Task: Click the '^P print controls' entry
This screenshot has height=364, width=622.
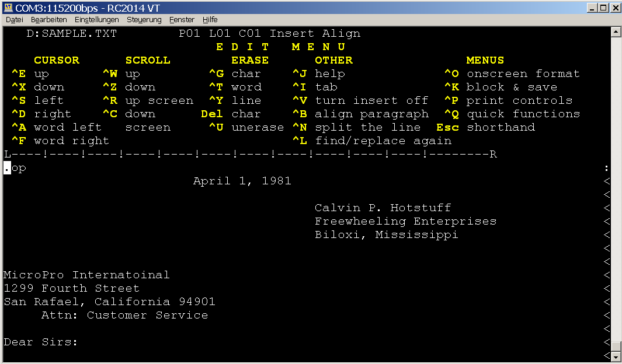Action: (508, 100)
